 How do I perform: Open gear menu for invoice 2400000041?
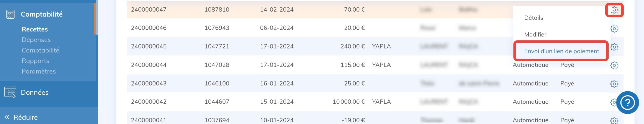tap(614, 120)
